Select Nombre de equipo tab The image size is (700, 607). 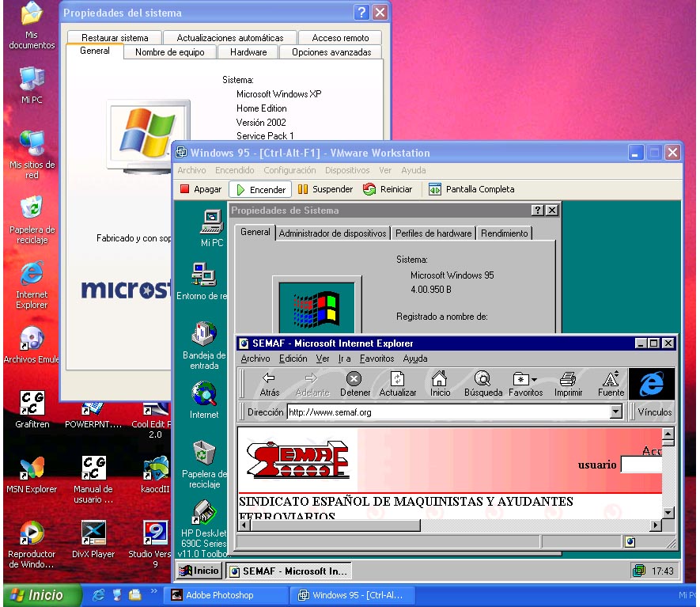[169, 51]
